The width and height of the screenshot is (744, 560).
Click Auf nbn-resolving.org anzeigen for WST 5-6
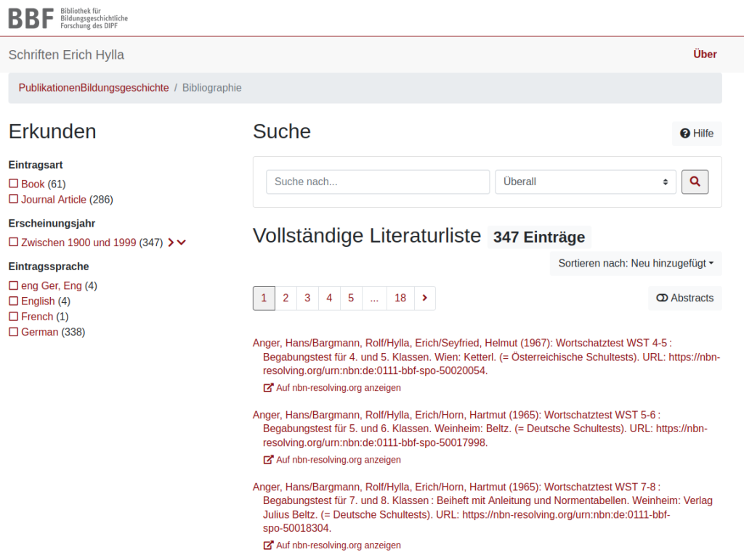click(339, 460)
